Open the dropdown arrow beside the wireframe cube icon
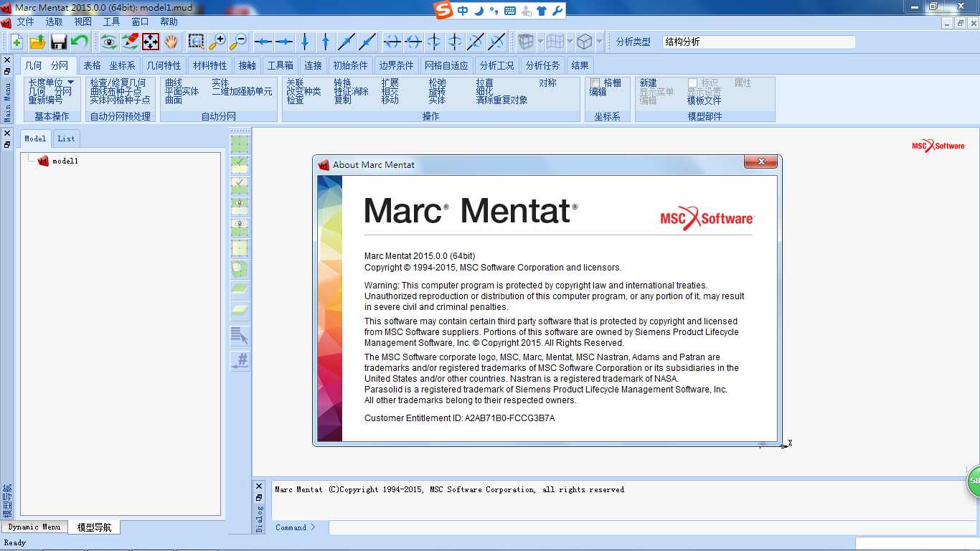This screenshot has width=980, height=551. click(600, 42)
